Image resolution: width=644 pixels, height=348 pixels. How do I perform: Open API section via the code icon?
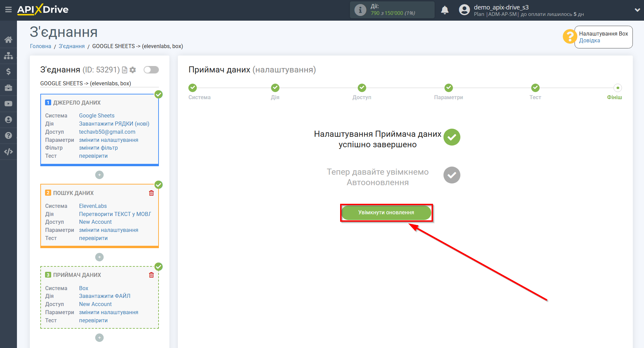pos(8,151)
